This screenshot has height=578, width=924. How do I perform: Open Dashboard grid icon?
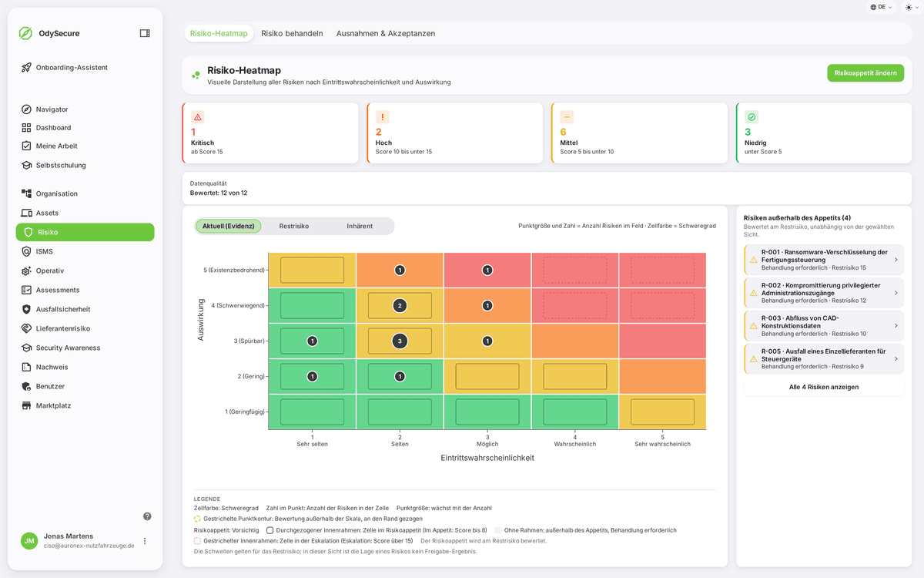point(26,128)
